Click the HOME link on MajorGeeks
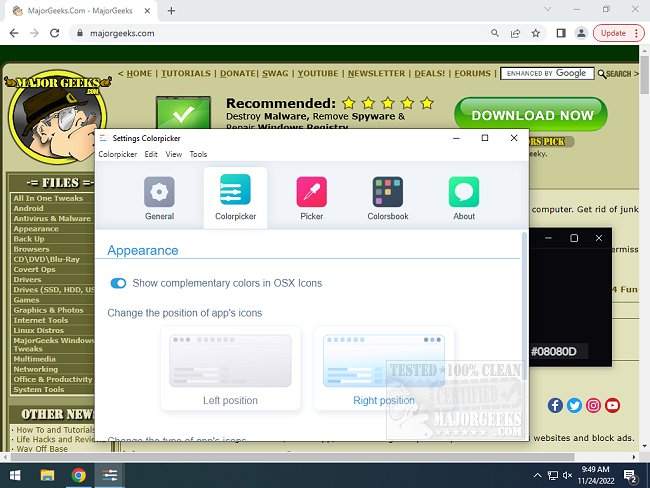The height and width of the screenshot is (488, 650). pos(139,73)
